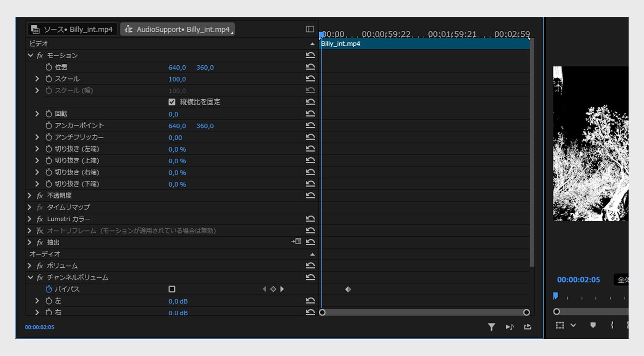Expand the ボリューム effect
The height and width of the screenshot is (356, 644).
point(30,265)
